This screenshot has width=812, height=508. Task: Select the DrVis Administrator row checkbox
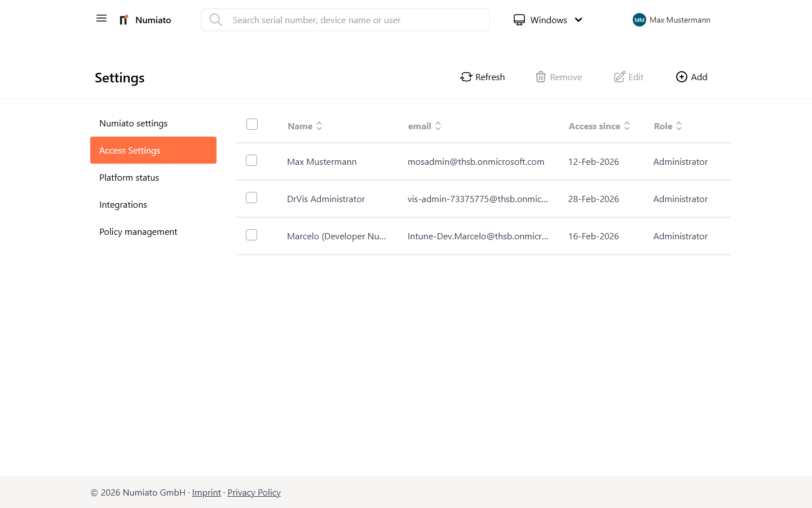click(251, 198)
